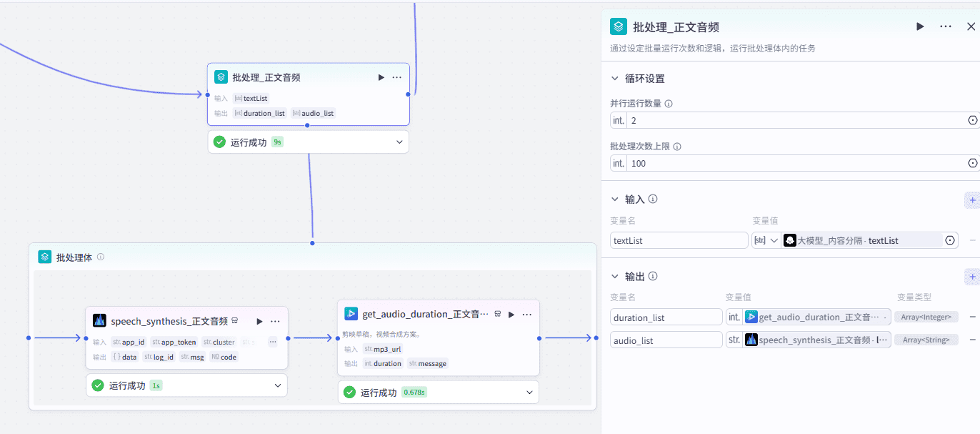Collapse the 输入 section
Screen dimensions: 980x434
(615, 199)
